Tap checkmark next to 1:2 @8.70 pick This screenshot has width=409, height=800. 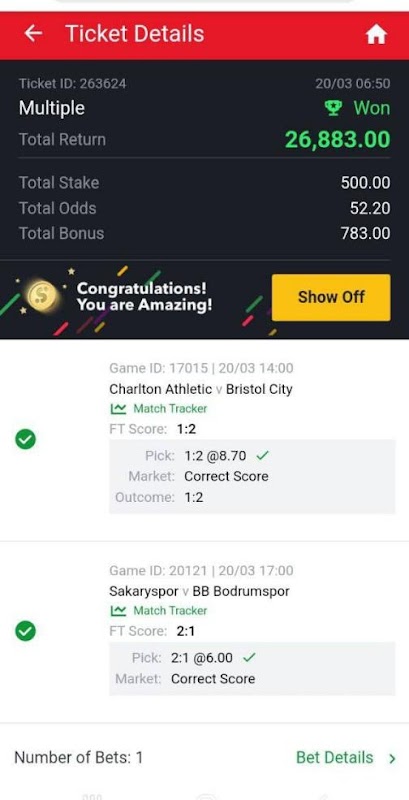(262, 456)
